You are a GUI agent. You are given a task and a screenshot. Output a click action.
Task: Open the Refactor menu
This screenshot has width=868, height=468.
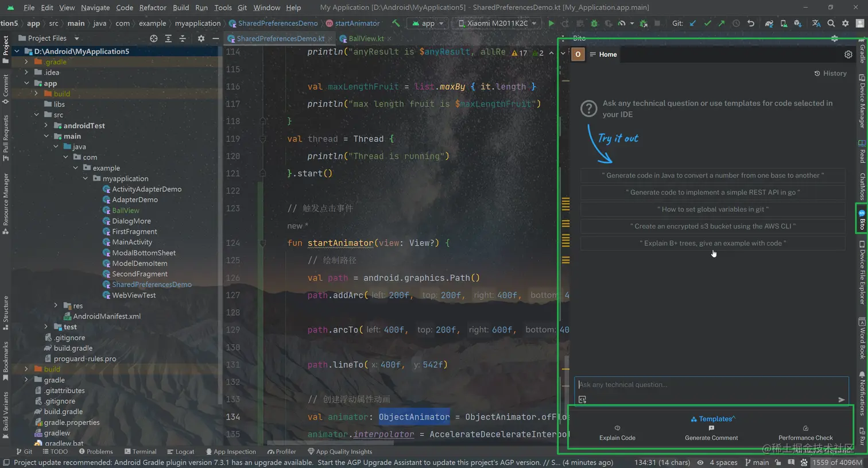(x=153, y=7)
